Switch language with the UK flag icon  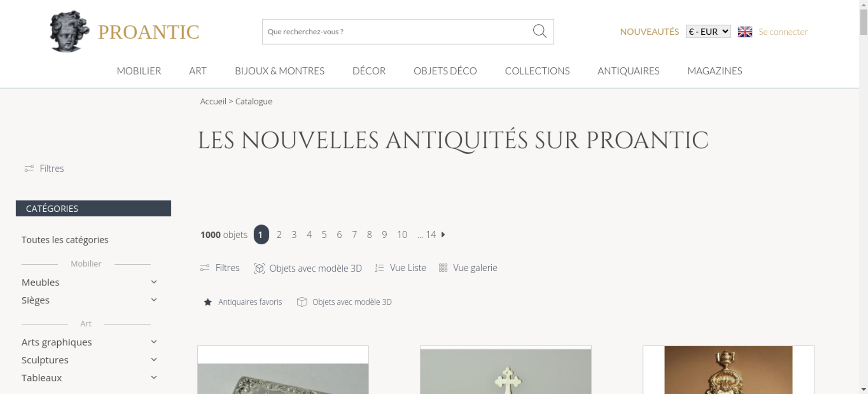(745, 32)
